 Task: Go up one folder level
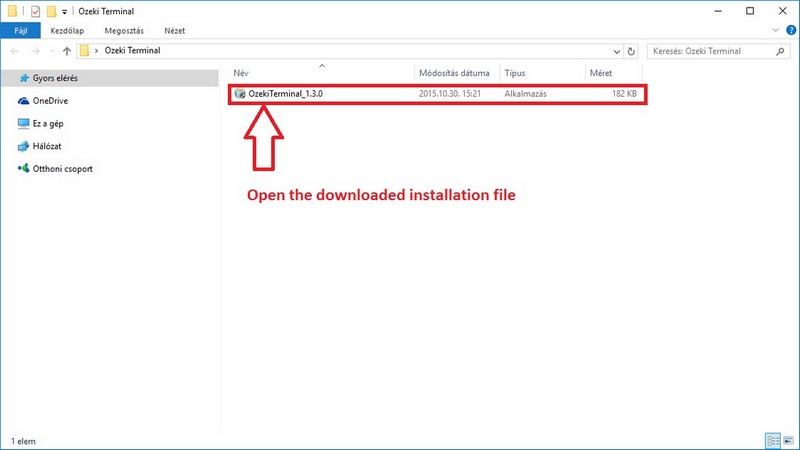tap(67, 51)
